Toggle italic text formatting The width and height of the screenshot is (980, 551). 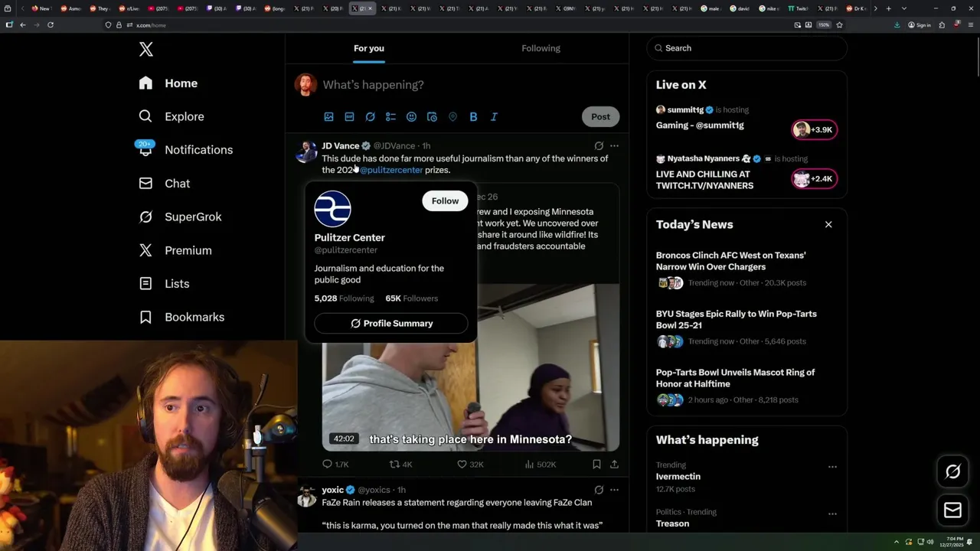click(494, 117)
